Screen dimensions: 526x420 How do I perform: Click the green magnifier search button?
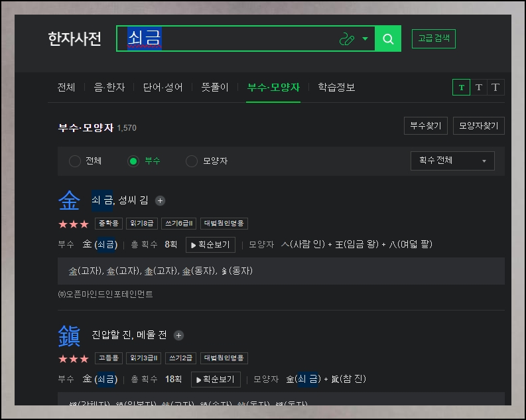[x=388, y=38]
